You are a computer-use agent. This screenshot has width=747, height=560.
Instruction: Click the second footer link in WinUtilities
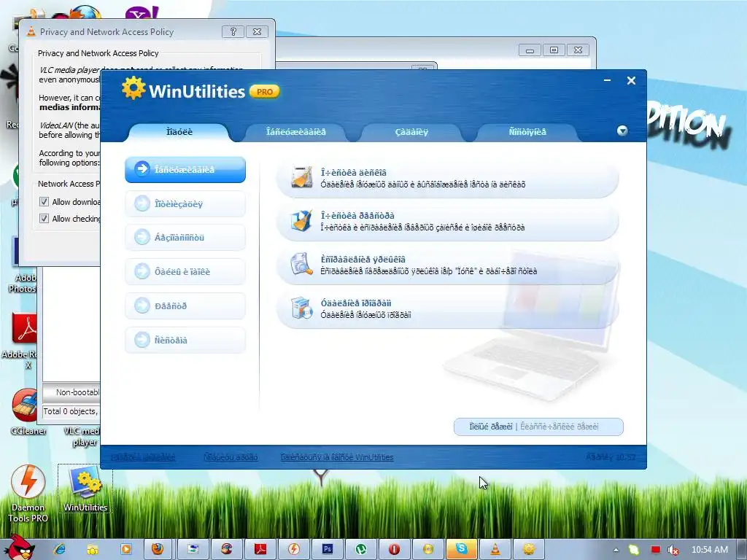tap(231, 457)
